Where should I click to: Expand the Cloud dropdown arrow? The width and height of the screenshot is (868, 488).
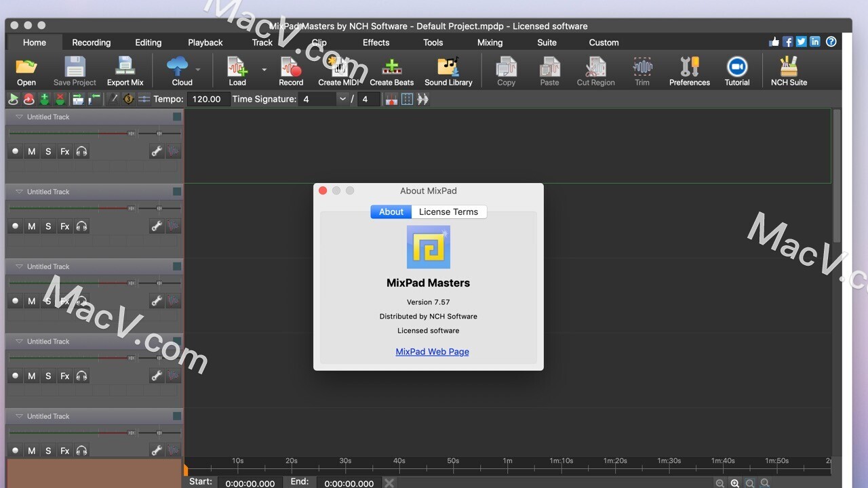click(198, 69)
